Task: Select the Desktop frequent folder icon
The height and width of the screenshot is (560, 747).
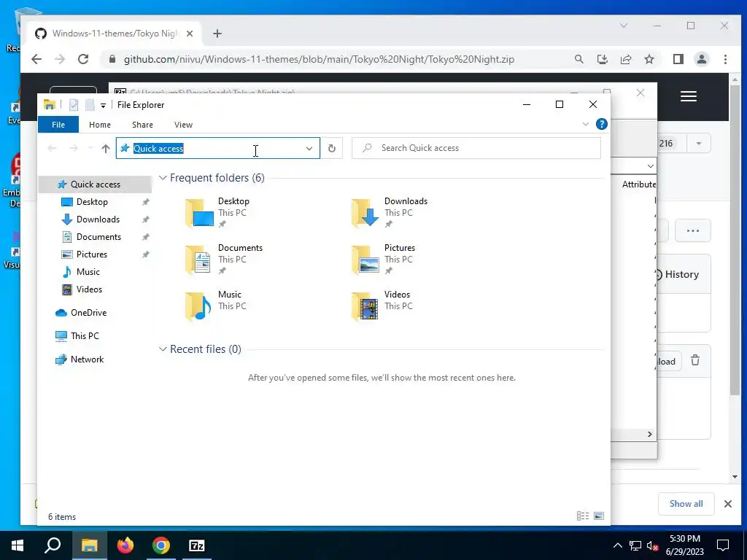Action: tap(199, 212)
